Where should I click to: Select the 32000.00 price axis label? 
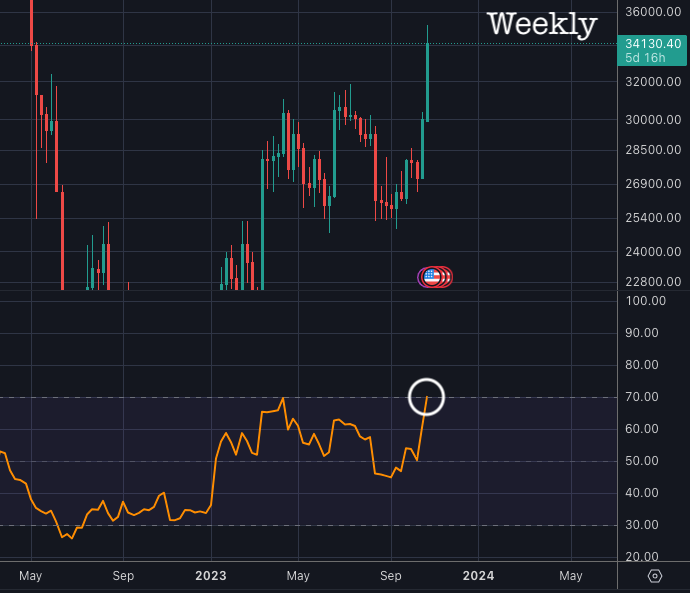coord(653,82)
